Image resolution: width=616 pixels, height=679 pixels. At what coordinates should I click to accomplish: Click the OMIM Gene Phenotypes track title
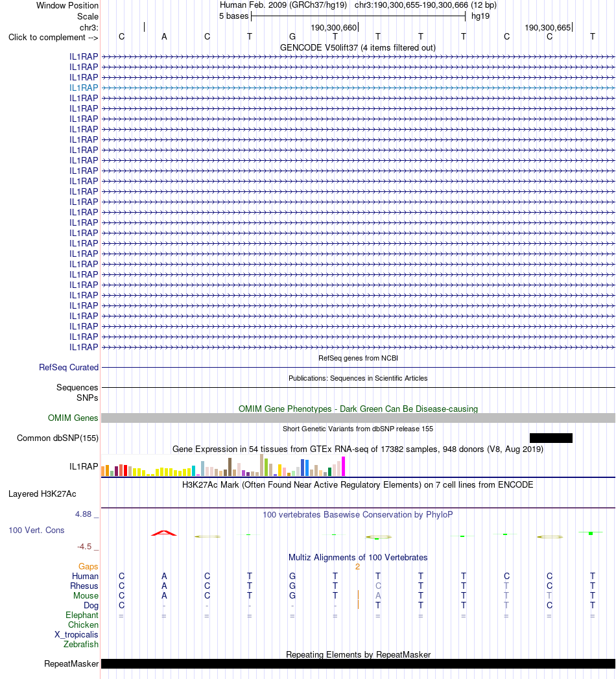358,409
